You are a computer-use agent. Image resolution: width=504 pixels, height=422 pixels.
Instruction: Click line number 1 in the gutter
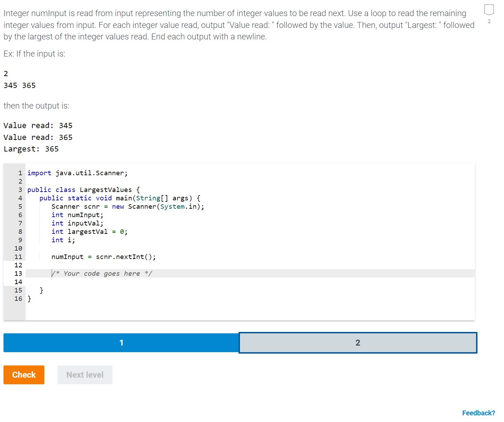[20, 173]
